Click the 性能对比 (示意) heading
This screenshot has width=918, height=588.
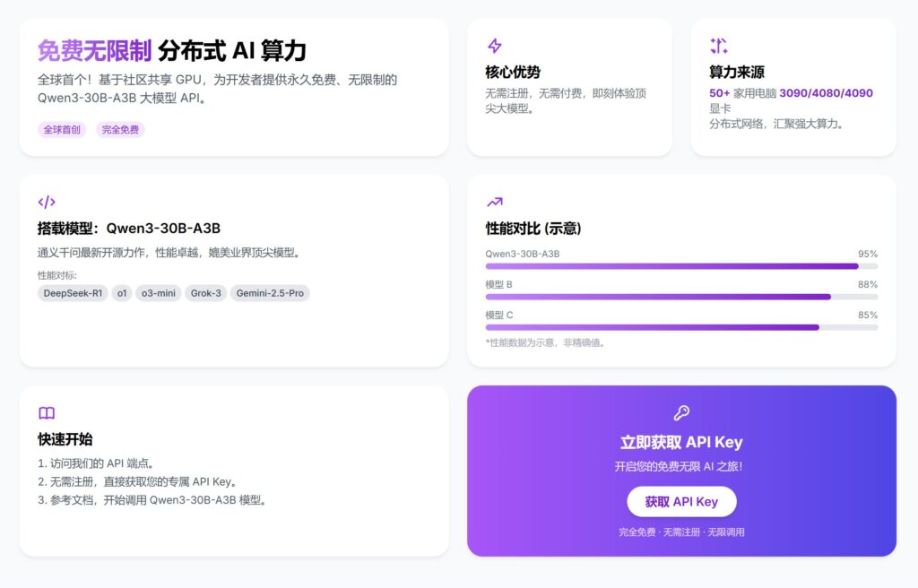tap(533, 229)
